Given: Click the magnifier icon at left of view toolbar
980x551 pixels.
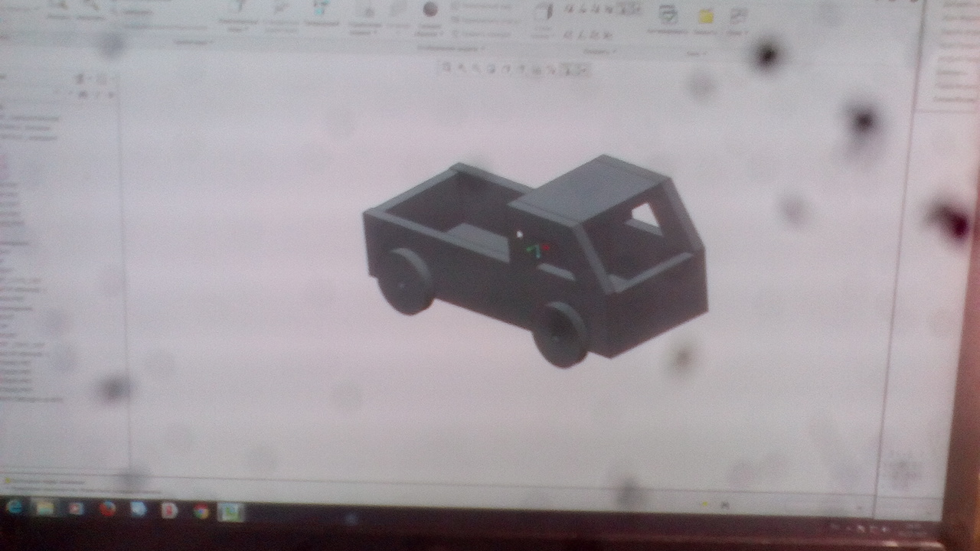Looking at the screenshot, I should point(446,67).
